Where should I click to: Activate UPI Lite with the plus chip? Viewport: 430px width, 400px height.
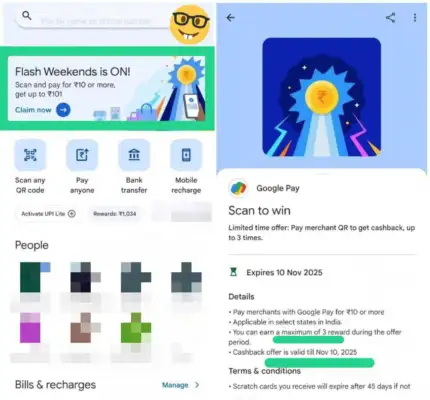coord(48,214)
